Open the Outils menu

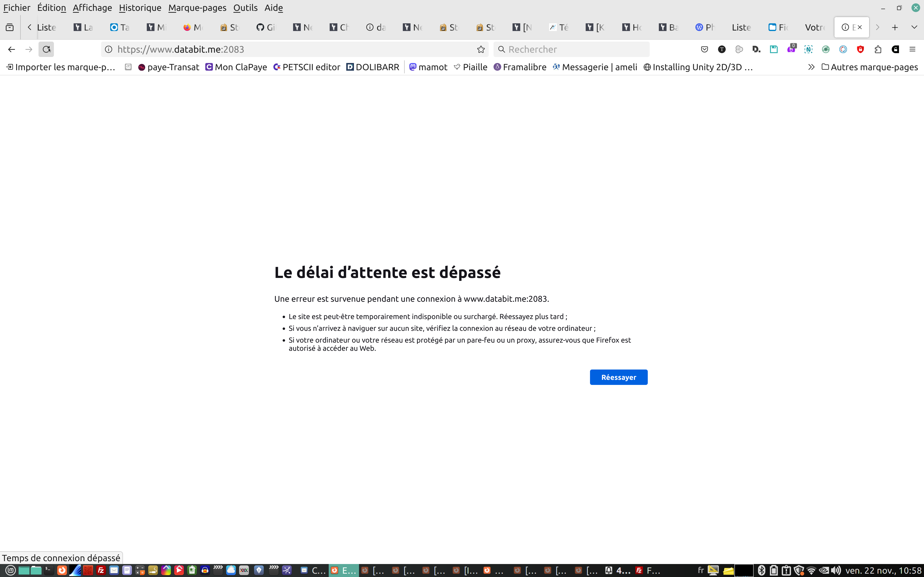tap(245, 8)
